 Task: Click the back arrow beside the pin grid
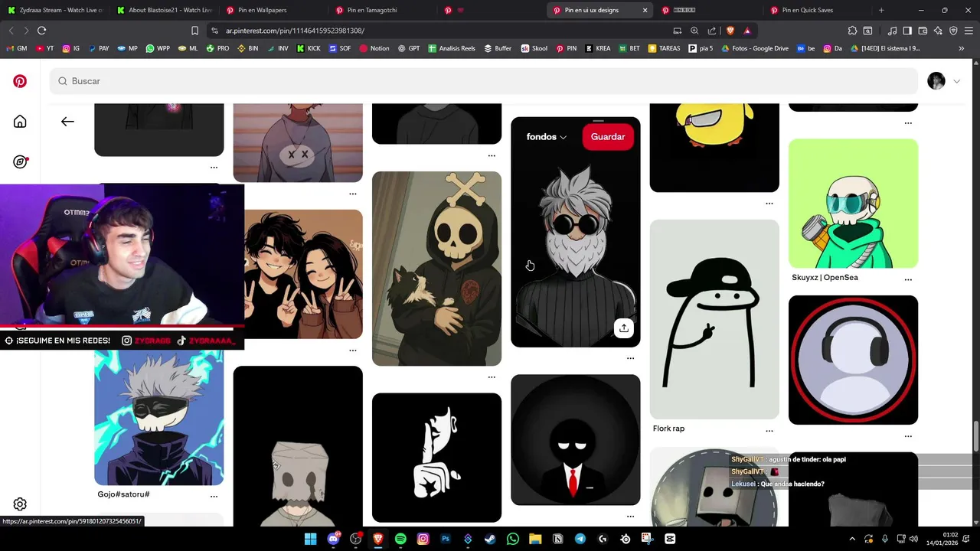tap(67, 121)
